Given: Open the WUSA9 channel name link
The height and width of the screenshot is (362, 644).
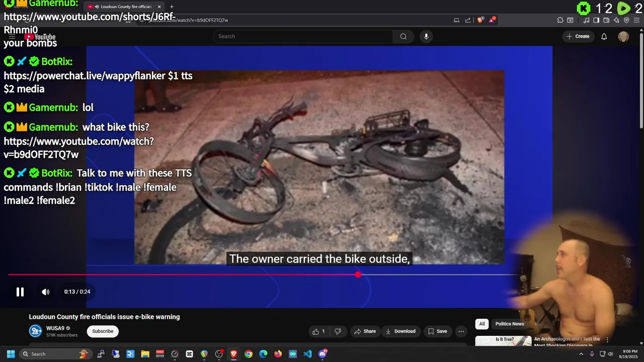Looking at the screenshot, I should click(55, 328).
